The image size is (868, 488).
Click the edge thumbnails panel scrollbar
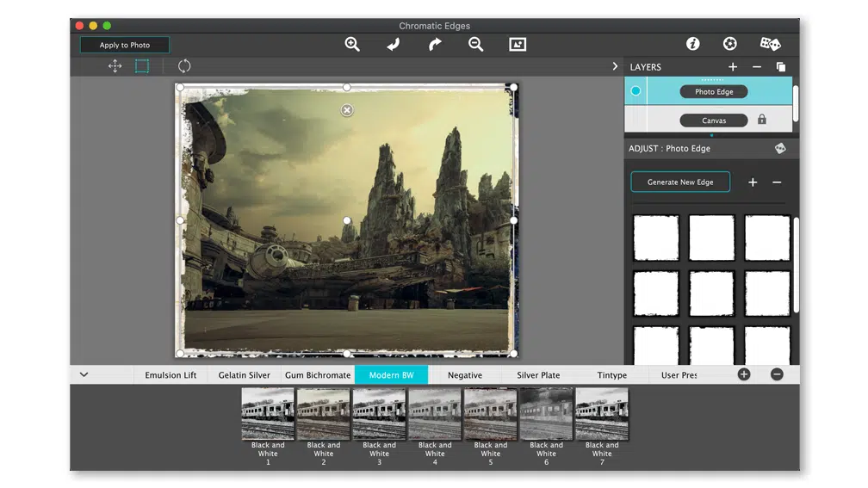[796, 265]
